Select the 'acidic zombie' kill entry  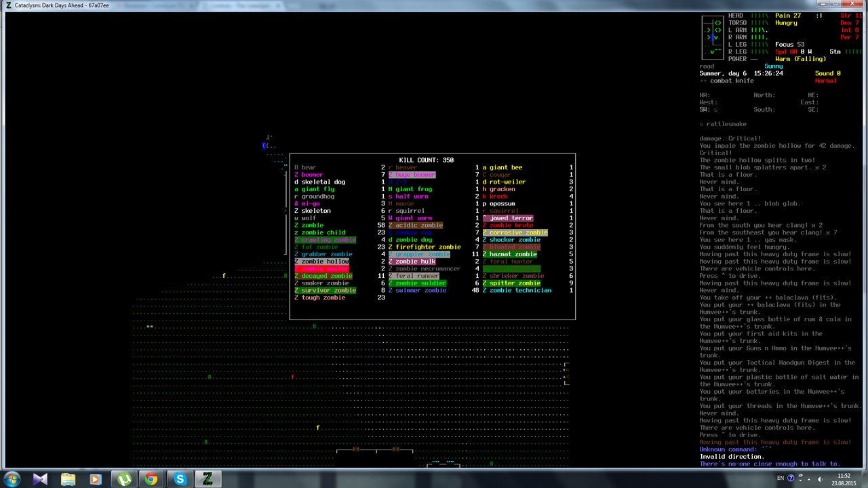(415, 225)
